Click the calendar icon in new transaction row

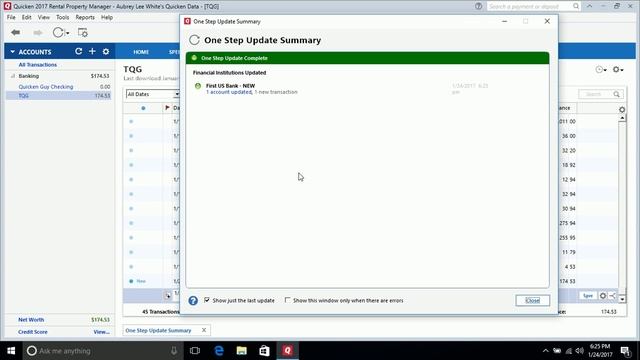pyautogui.click(x=168, y=296)
